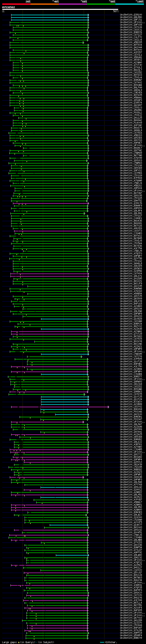Select the UniRef100_O81318 label

(x=131, y=384)
